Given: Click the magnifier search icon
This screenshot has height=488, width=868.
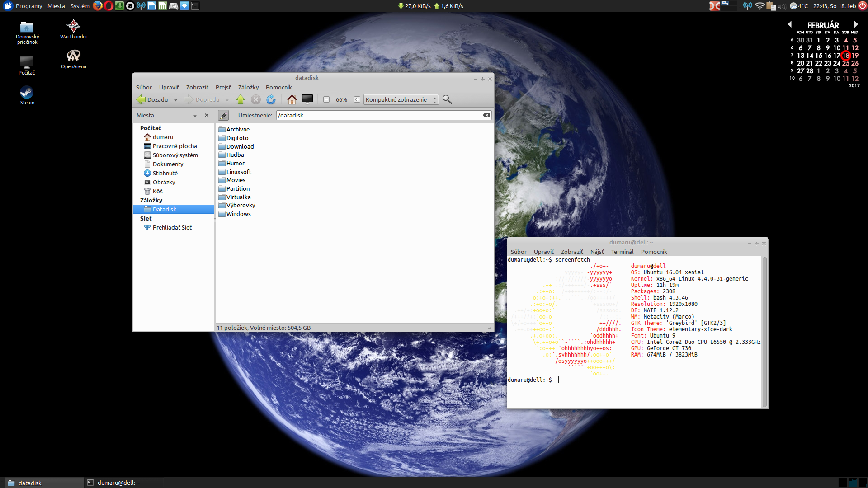Looking at the screenshot, I should pos(447,99).
